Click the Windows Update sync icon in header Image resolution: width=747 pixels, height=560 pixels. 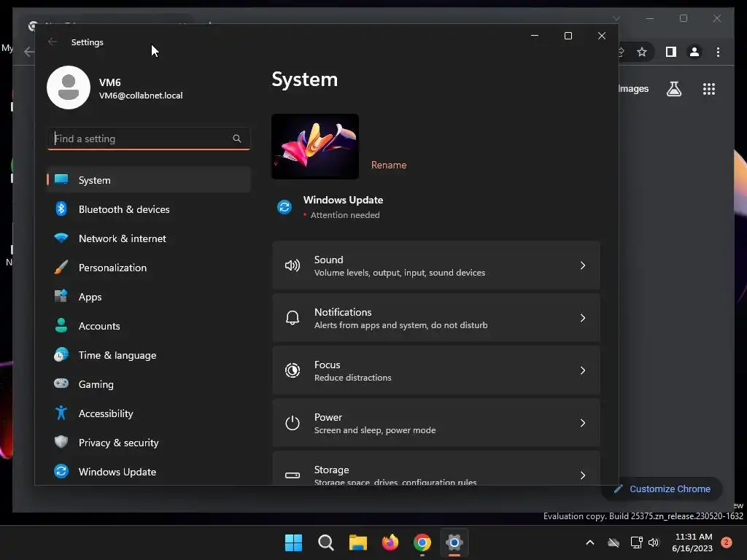coord(285,207)
